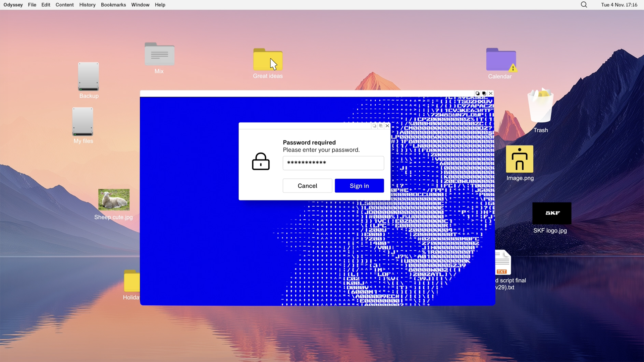Open the Mix folder icon
The height and width of the screenshot is (362, 644).
click(159, 54)
